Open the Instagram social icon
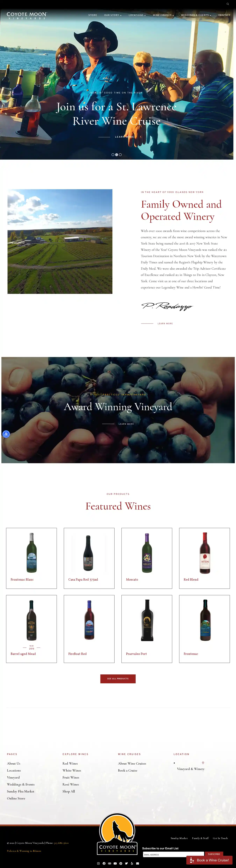 (x=98, y=863)
